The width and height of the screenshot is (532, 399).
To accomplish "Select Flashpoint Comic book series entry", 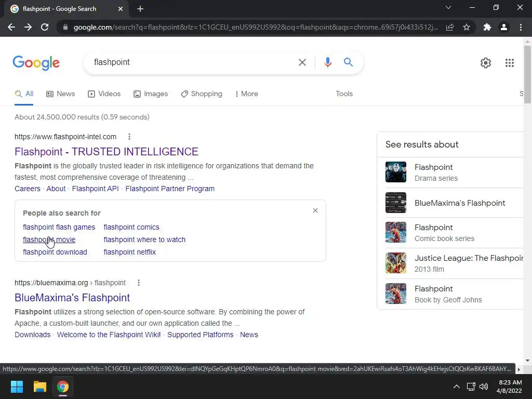I will click(454, 232).
